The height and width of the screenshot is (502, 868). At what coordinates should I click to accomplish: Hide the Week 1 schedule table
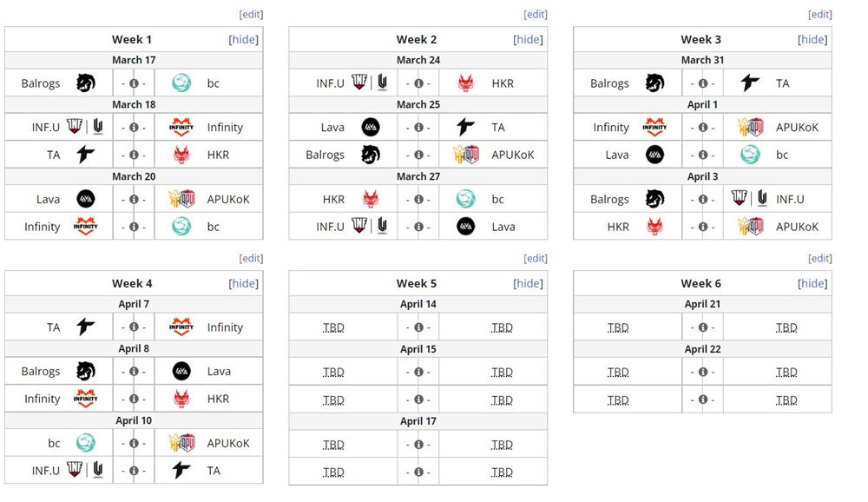click(x=244, y=39)
